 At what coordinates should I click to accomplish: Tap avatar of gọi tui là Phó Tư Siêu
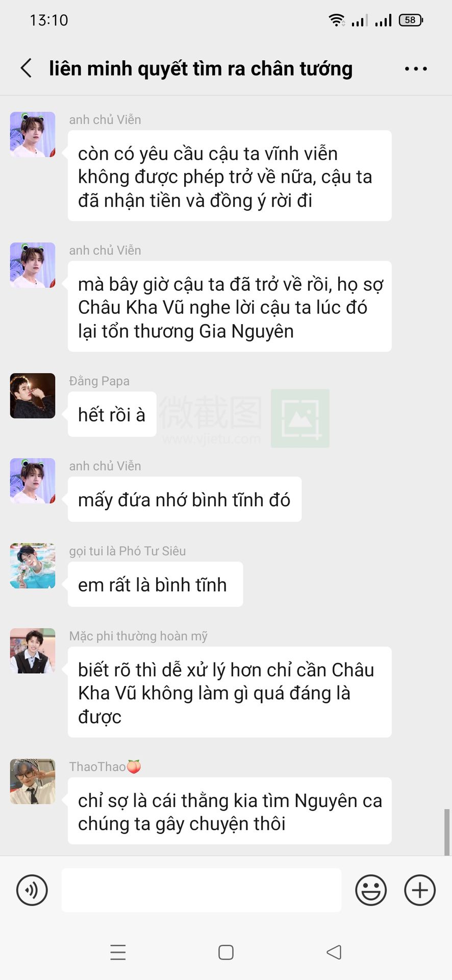(x=33, y=566)
